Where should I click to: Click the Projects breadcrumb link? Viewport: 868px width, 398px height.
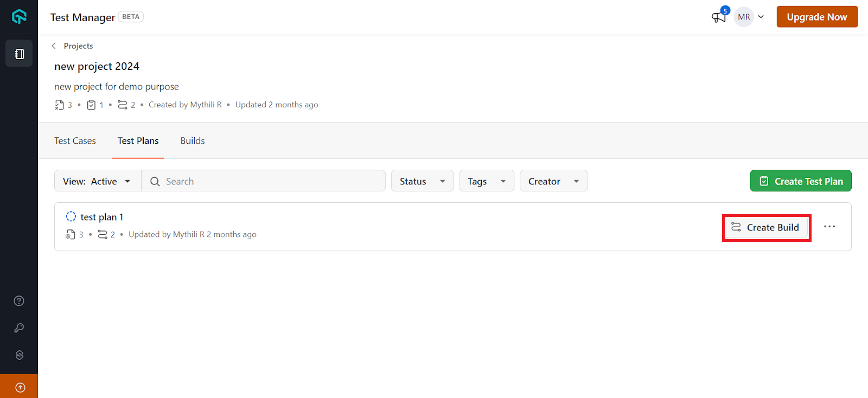click(x=78, y=46)
